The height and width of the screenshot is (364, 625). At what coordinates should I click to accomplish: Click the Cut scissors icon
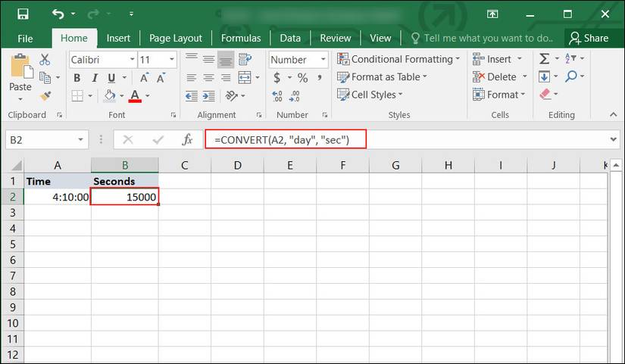[x=45, y=60]
